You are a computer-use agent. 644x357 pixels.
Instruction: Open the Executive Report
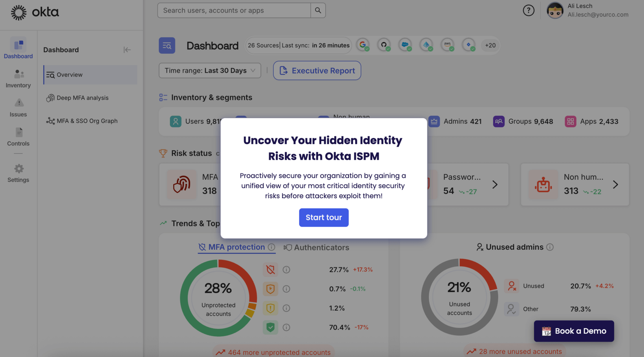tap(317, 71)
